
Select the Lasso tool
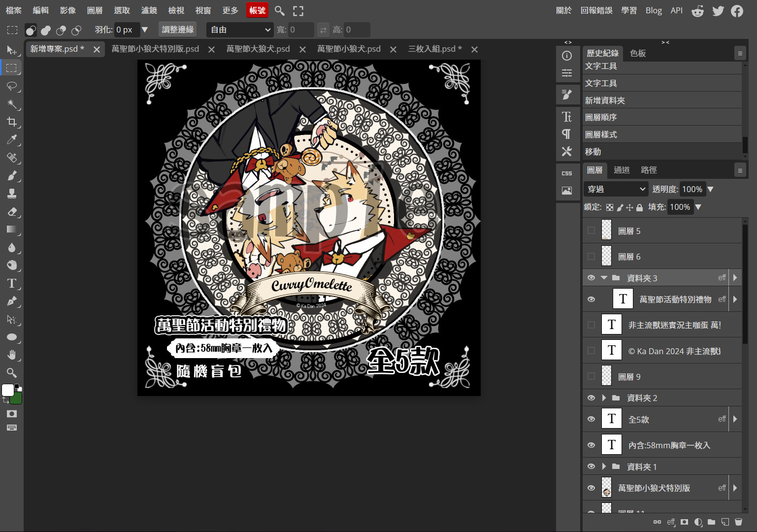click(x=12, y=86)
